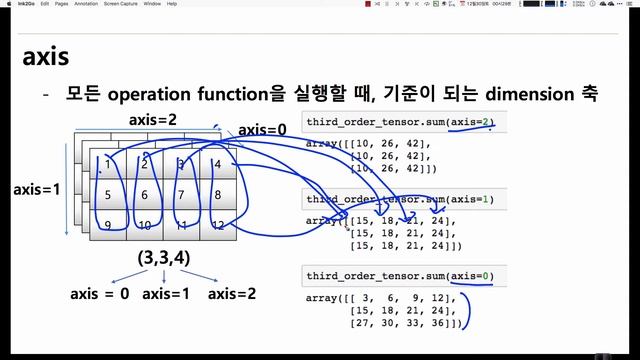Open the Ink2Go application menu
The width and height of the screenshot is (640, 360).
(x=26, y=4)
